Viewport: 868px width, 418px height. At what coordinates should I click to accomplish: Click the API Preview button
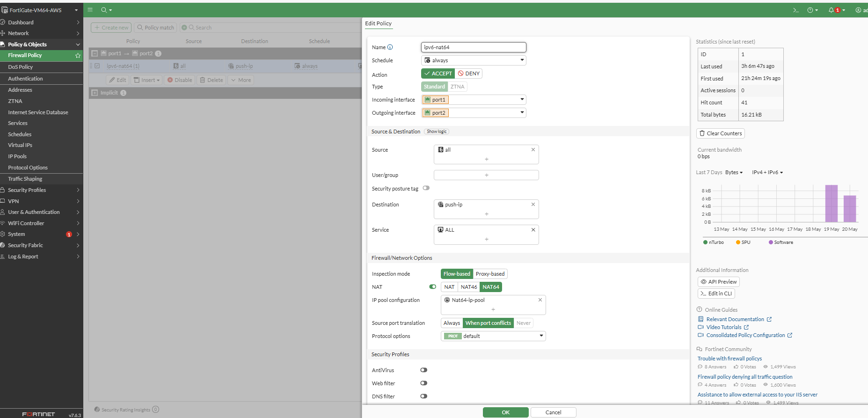point(719,282)
